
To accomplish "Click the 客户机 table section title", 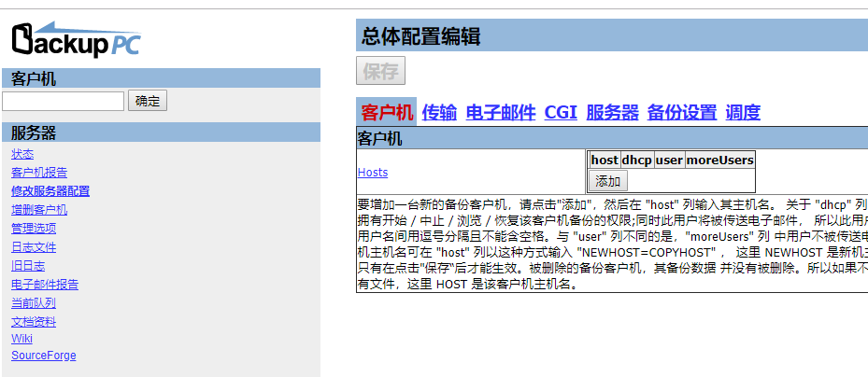I will click(379, 139).
